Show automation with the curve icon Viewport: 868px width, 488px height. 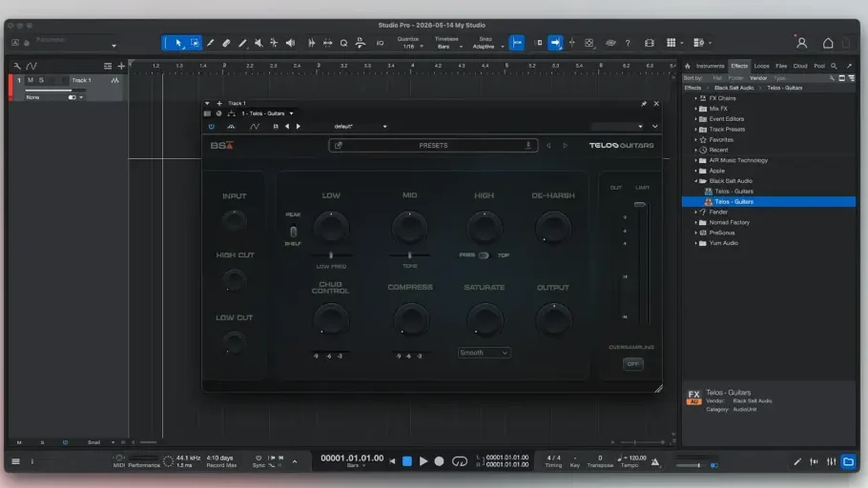point(31,66)
